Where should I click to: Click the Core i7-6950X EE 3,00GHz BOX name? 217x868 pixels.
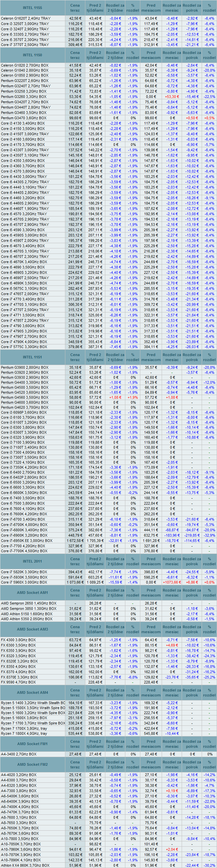27,541
